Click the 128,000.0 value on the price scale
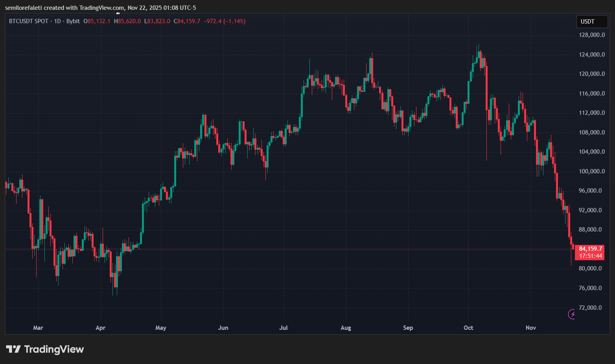The width and height of the screenshot is (615, 364). 591,35
